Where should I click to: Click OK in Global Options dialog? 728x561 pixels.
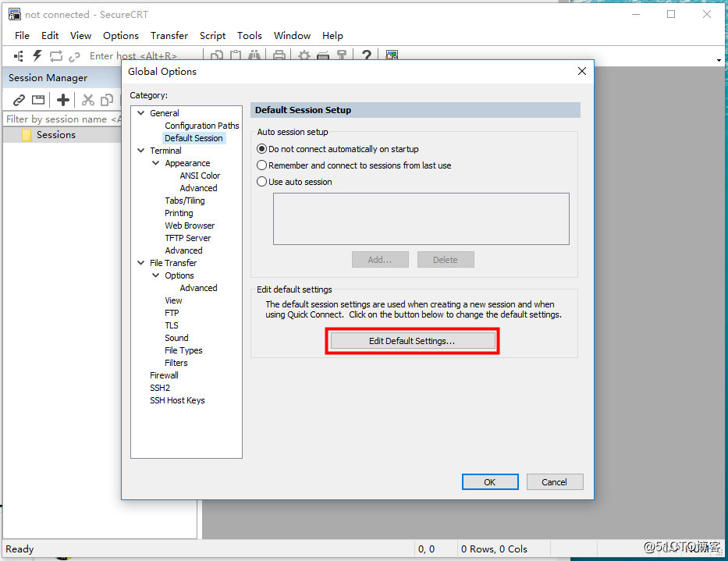click(490, 482)
